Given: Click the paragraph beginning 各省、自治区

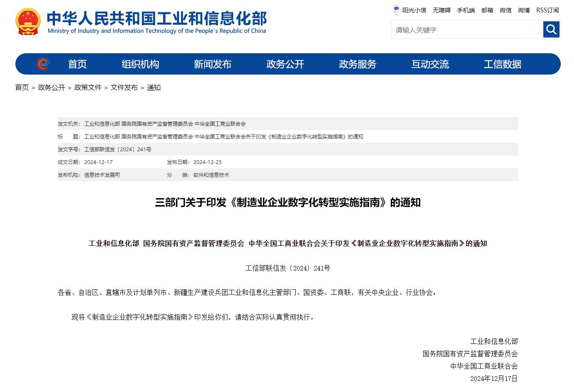Looking at the screenshot, I should pos(247,292).
